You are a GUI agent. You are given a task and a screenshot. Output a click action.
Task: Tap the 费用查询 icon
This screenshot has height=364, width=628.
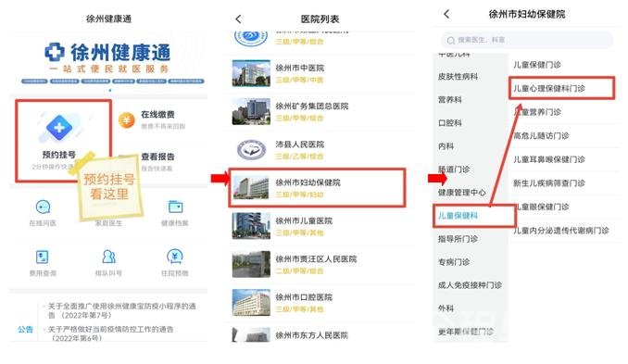pyautogui.click(x=43, y=257)
